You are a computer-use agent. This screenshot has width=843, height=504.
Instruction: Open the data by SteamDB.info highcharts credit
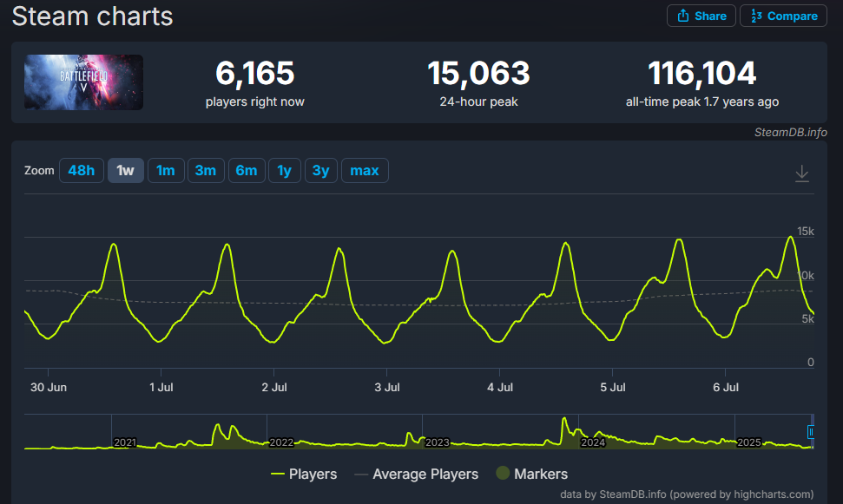687,494
